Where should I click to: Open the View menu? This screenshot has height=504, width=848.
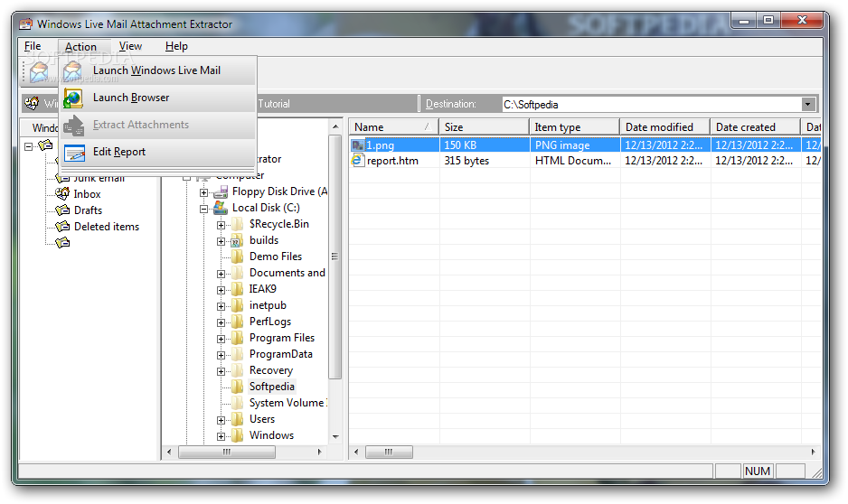[x=130, y=46]
